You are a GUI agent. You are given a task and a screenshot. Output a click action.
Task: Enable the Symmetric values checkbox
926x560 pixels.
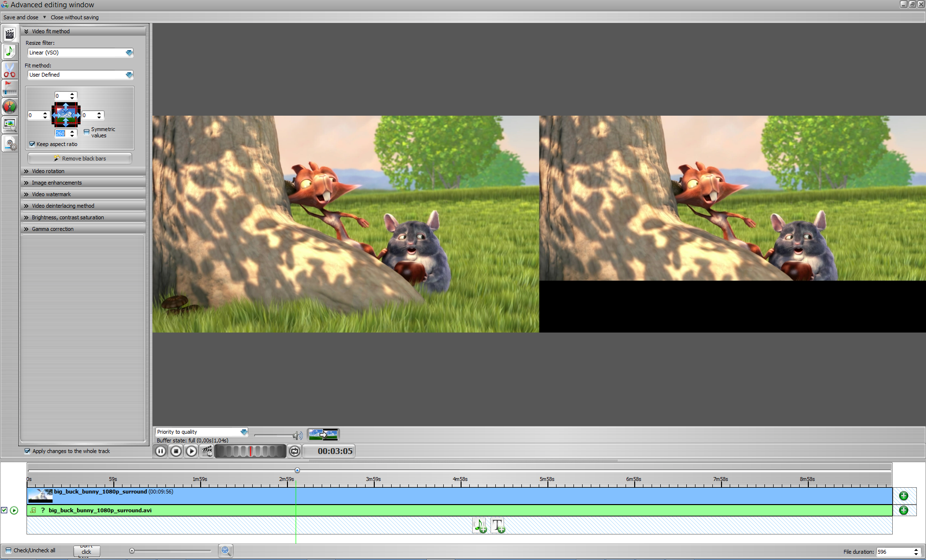point(86,132)
